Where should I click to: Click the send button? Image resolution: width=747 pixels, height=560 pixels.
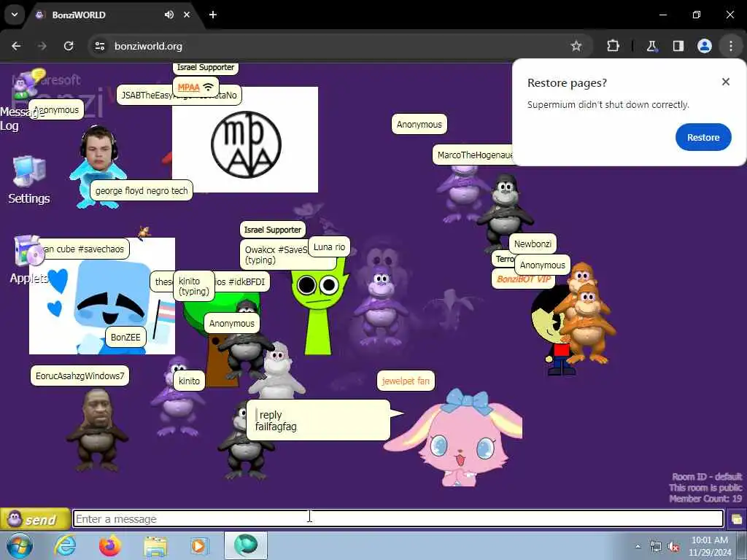click(35, 519)
